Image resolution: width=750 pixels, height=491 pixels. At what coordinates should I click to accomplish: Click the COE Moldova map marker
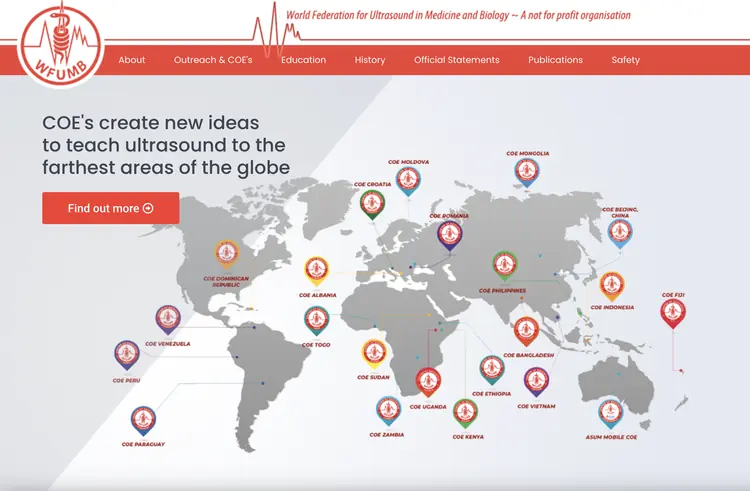point(407,180)
